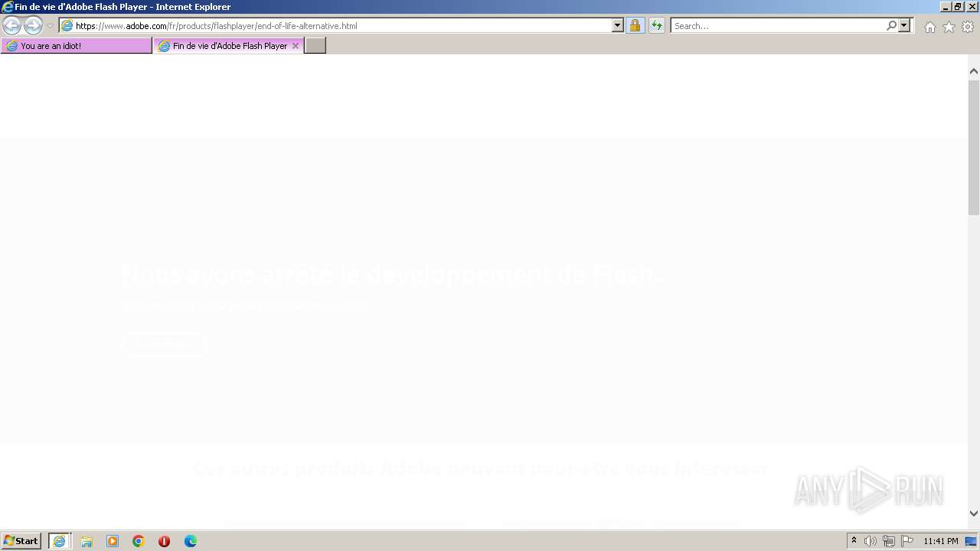Image resolution: width=980 pixels, height=551 pixels.
Task: Launch Microsoft Edge from the taskbar
Action: point(191,541)
